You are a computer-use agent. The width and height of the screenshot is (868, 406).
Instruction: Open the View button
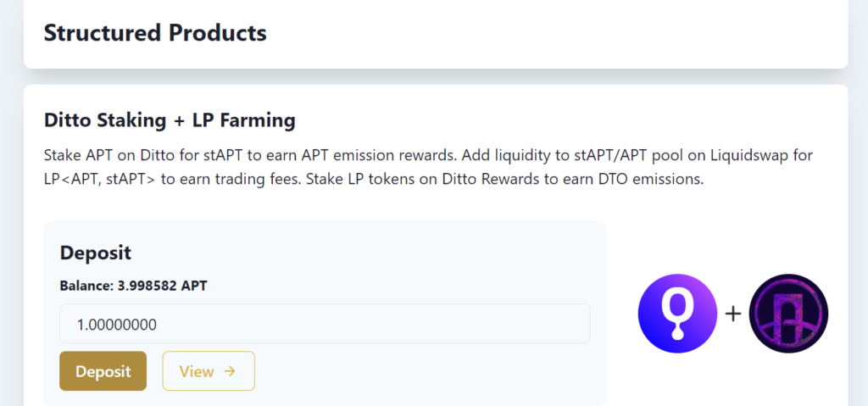(209, 371)
